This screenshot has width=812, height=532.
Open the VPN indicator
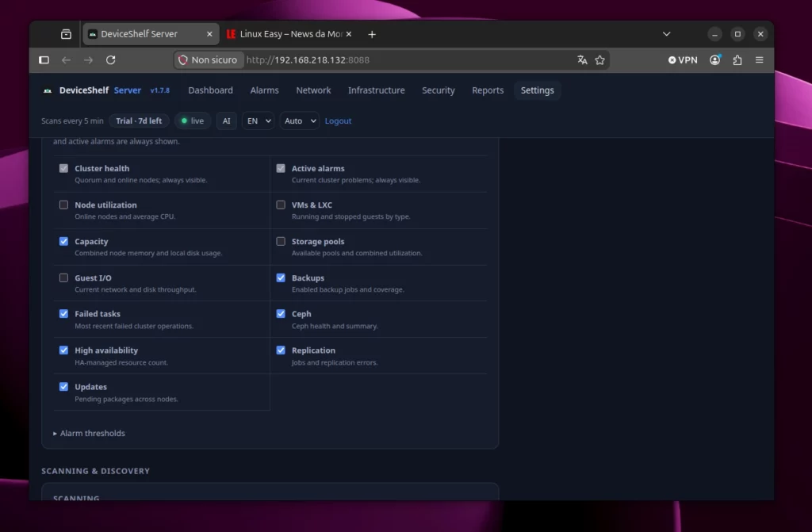click(x=683, y=60)
